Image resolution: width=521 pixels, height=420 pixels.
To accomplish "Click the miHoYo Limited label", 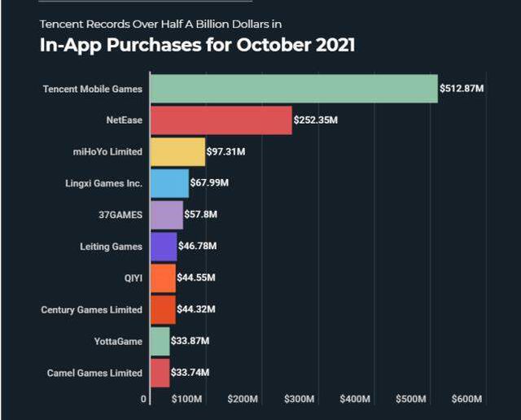I will tap(107, 152).
